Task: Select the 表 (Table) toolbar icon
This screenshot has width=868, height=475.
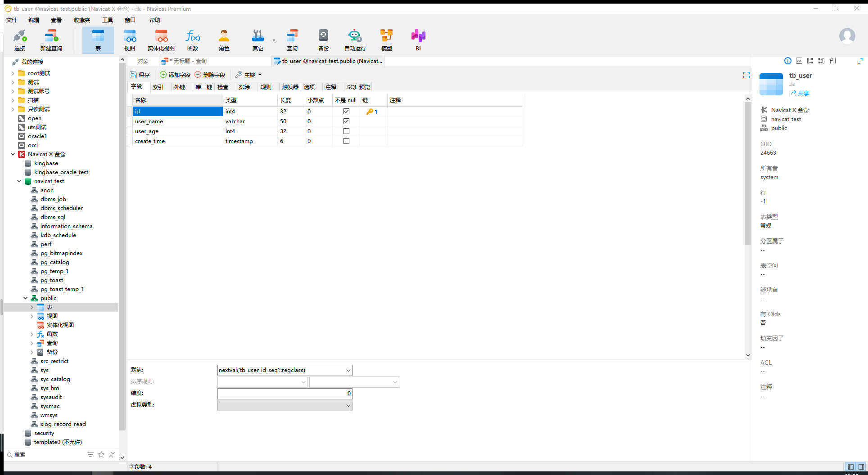Action: (x=98, y=40)
